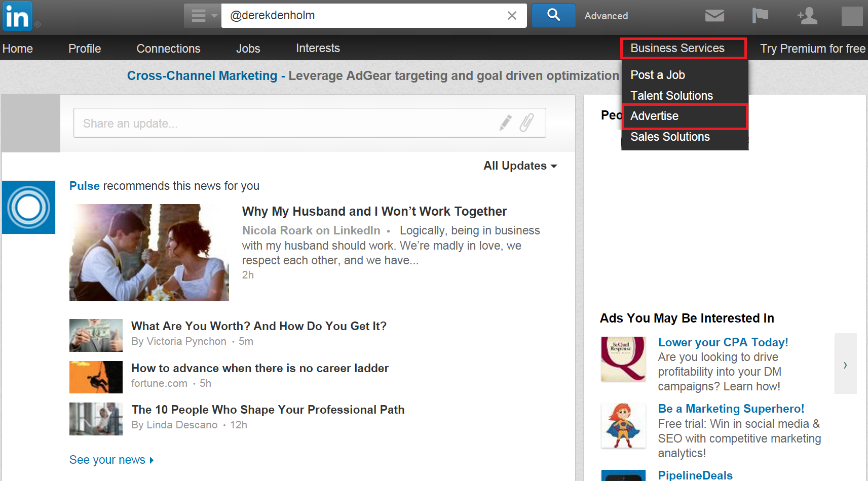
Task: Select the pencil icon to write an update
Action: 505,123
